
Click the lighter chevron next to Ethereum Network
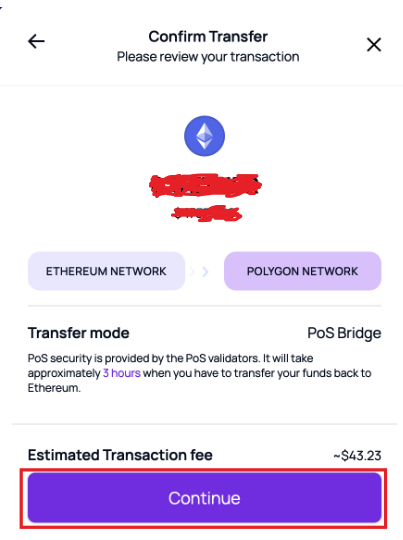tap(192, 272)
